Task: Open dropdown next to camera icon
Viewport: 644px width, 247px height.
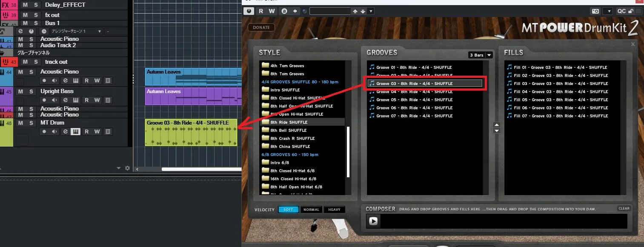Action: click(x=609, y=11)
